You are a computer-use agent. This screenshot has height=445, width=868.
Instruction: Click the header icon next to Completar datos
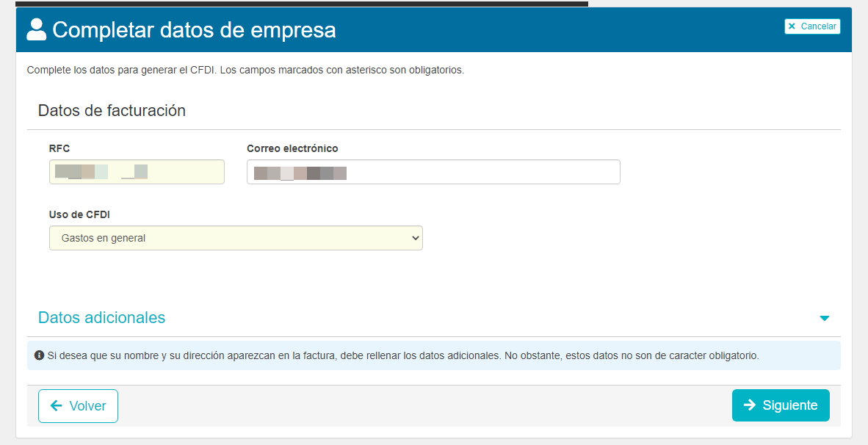click(x=36, y=30)
